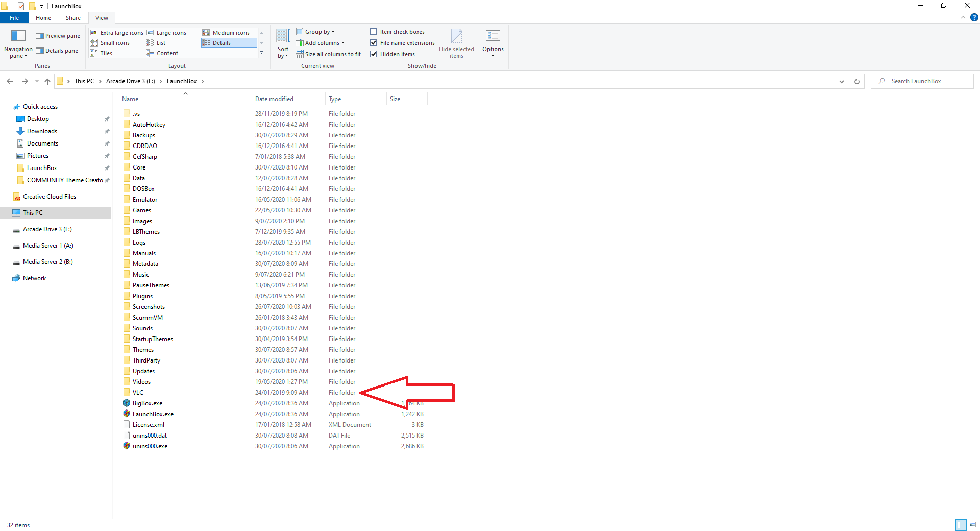Screen dimensions: 980x531
Task: Select COMMUNITY Theme Creator in Quick access
Action: point(65,180)
